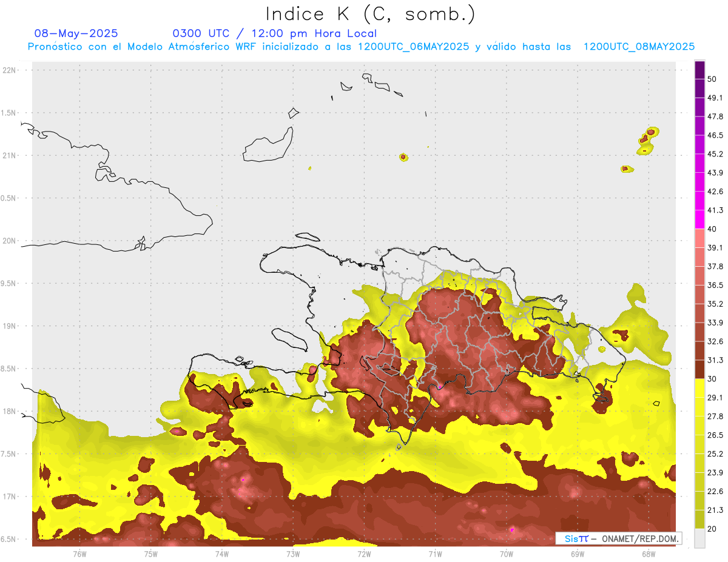Click the "47.8" value on the color scale
Image resolution: width=728 pixels, height=562 pixels.
(715, 116)
